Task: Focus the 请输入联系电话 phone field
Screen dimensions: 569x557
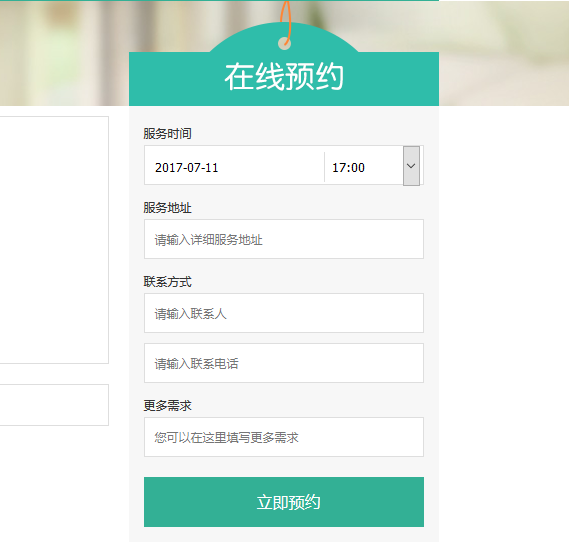Action: (284, 363)
